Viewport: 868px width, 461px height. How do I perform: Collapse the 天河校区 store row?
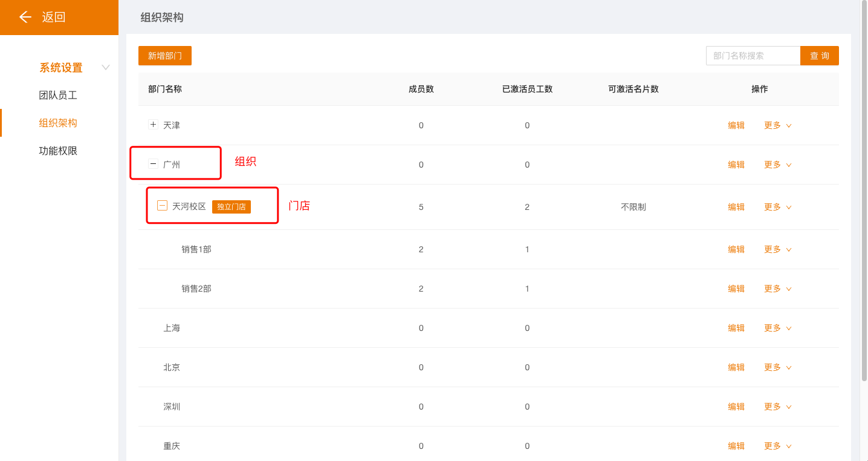[x=162, y=206]
